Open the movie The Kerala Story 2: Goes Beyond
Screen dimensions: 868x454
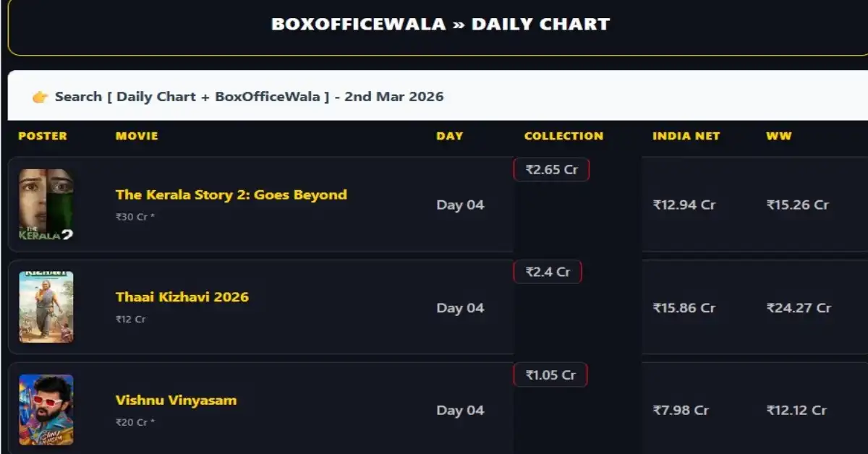(x=231, y=194)
